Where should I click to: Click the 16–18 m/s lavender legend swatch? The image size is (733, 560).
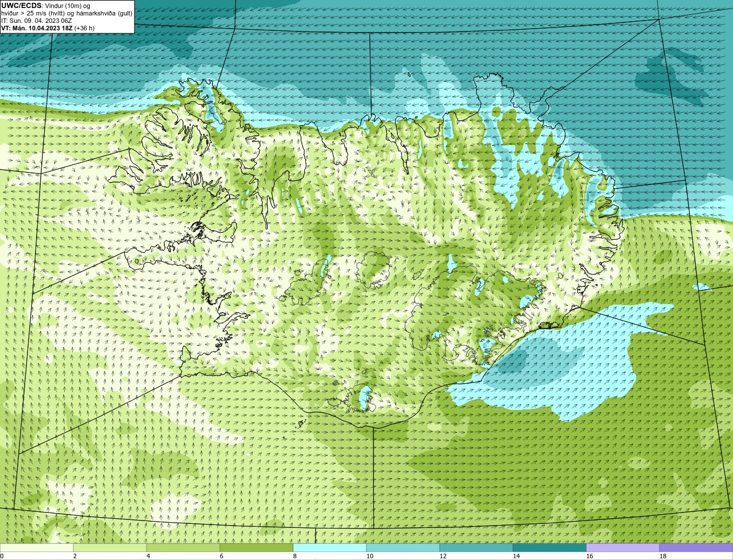623,547
